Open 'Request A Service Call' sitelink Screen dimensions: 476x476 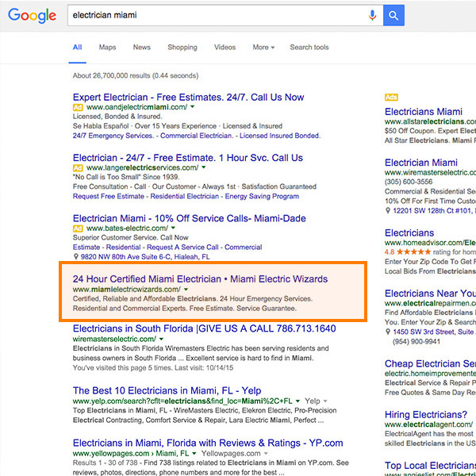182,248
